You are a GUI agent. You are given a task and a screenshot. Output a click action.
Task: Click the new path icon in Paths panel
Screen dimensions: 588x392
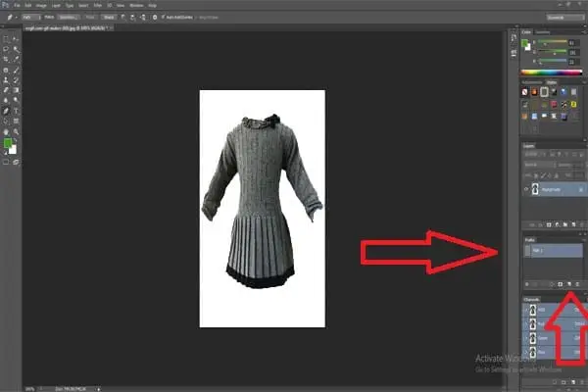pos(569,284)
